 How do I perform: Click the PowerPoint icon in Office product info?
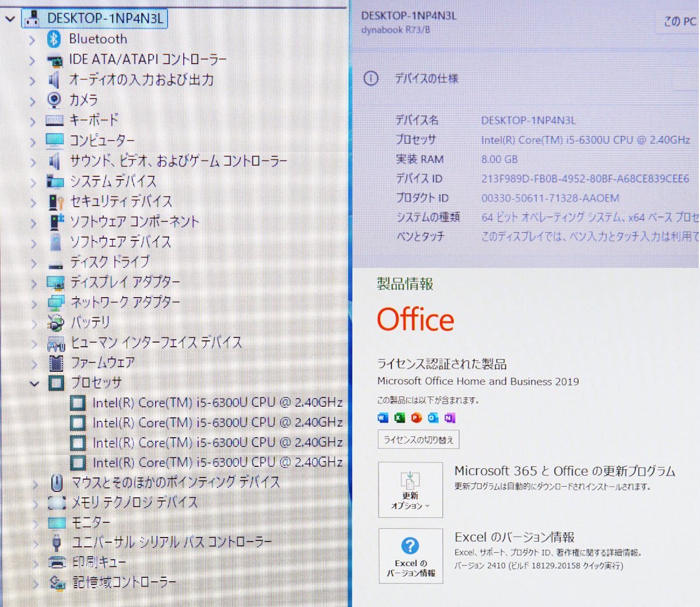(416, 418)
